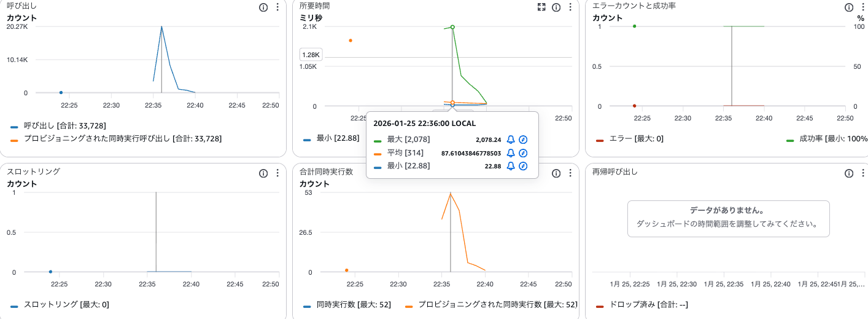This screenshot has width=868, height=319.
Task: Toggle プロビジョニングされた同時実行呼び出し legend entry
Action: coord(116,139)
